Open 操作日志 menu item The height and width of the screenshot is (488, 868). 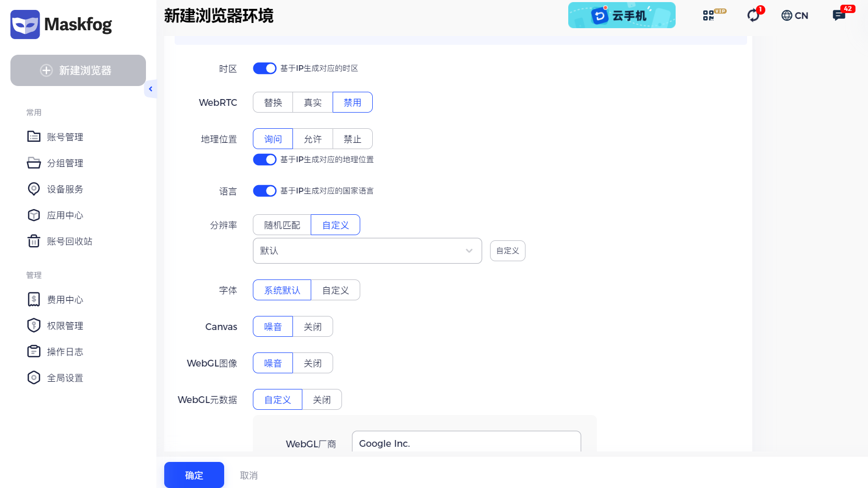coord(65,352)
